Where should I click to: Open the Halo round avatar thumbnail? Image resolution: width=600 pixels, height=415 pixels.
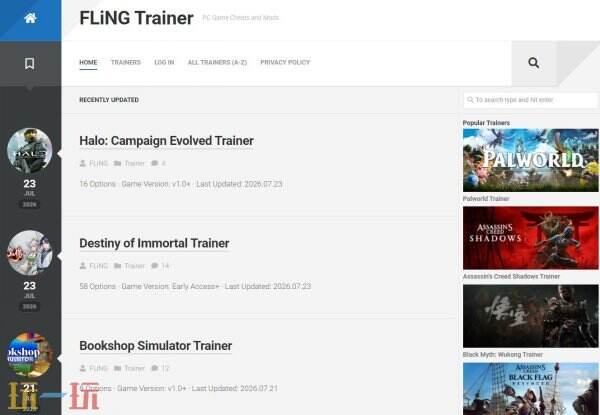[x=30, y=151]
